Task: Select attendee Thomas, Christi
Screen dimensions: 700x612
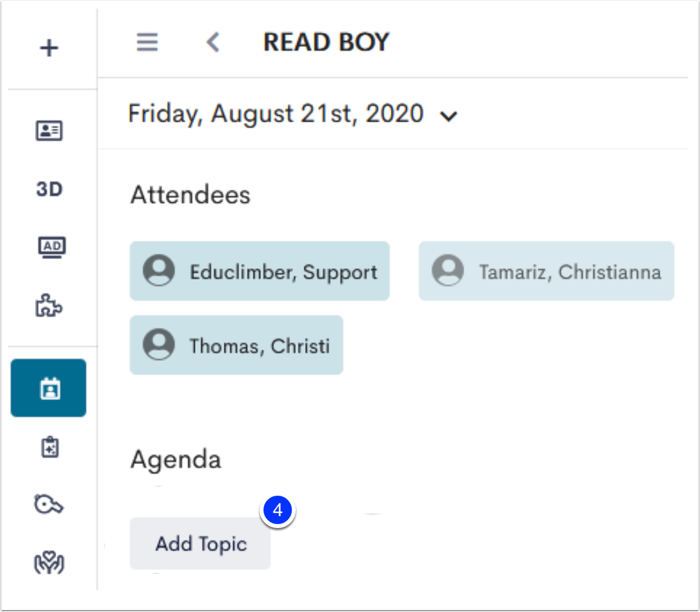Action: click(236, 345)
